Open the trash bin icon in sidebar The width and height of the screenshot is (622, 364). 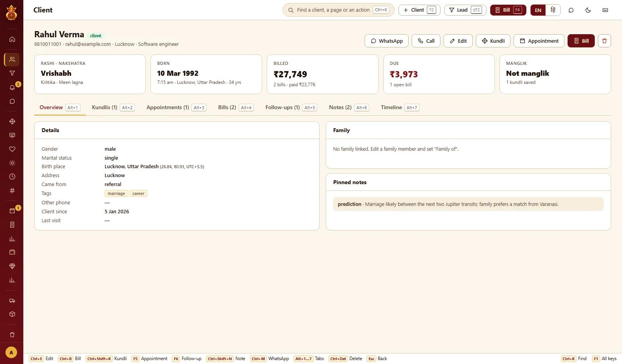tap(12, 334)
